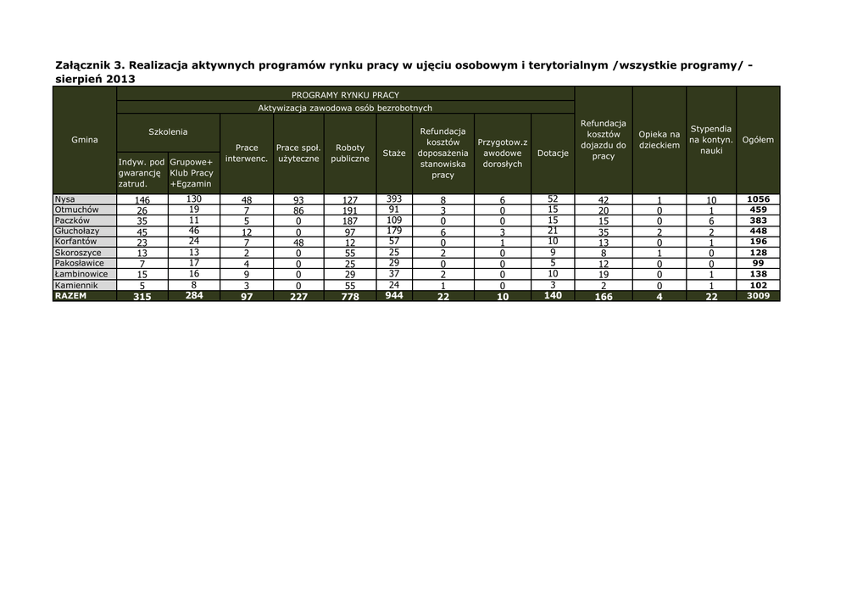This screenshot has width=868, height=614.
Task: Click the Stypendia na kontyn. nauki header
Action: tap(710, 139)
